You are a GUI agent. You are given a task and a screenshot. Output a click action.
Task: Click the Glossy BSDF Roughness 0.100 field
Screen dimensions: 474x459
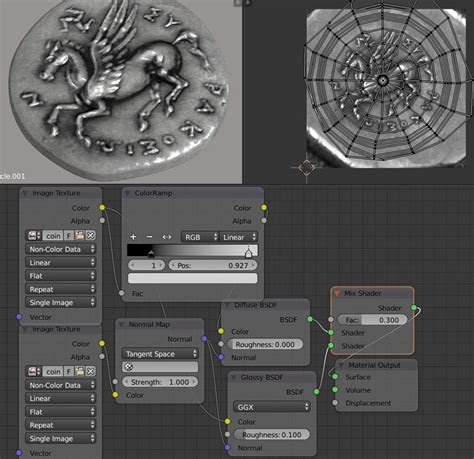[x=272, y=435]
